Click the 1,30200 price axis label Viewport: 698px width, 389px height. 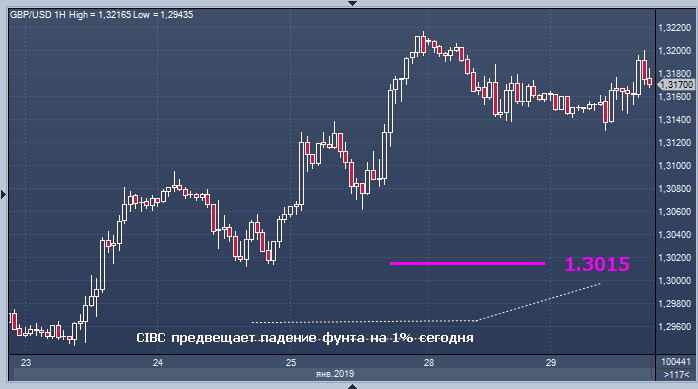pos(674,258)
